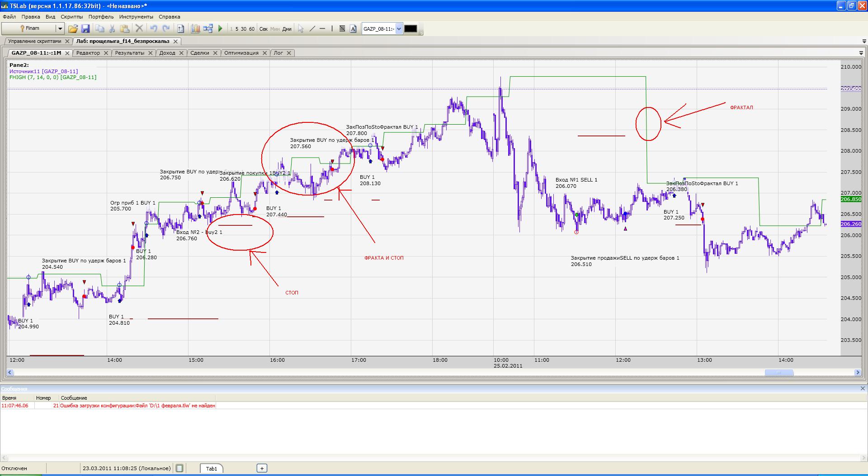Close the Управление скриптами tab

67,41
